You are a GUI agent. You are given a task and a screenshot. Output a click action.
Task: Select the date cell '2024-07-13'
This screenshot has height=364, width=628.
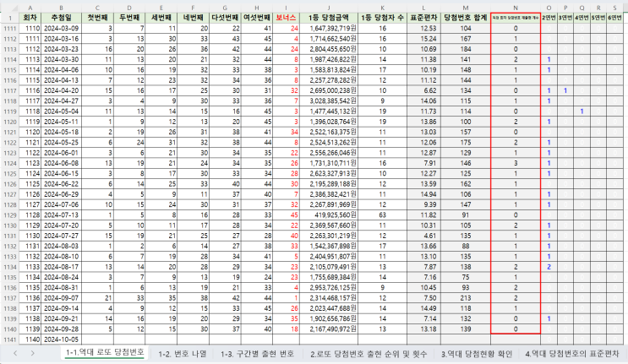tap(61, 215)
